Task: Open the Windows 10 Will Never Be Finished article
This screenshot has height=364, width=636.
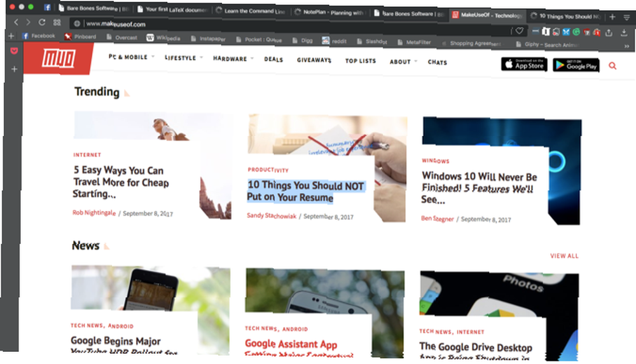Action: 479,187
